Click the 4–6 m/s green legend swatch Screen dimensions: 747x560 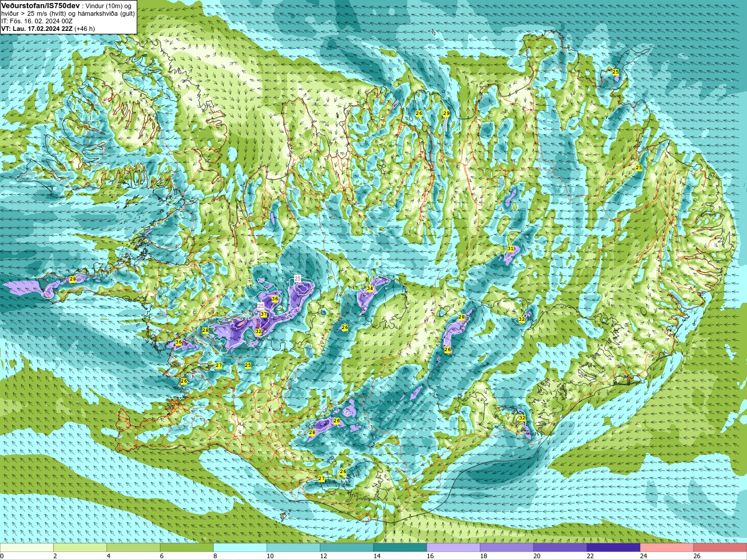tap(134, 548)
